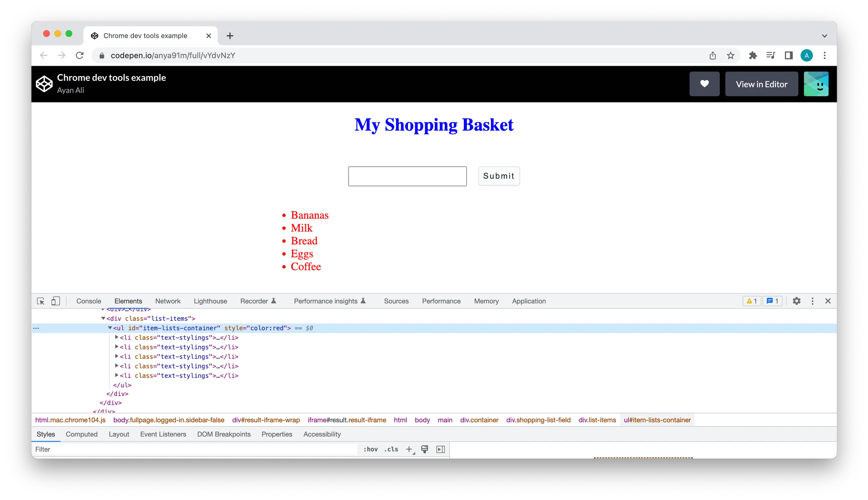Open the .cls element classes pane
Screen dimensions: 868x500
391,449
